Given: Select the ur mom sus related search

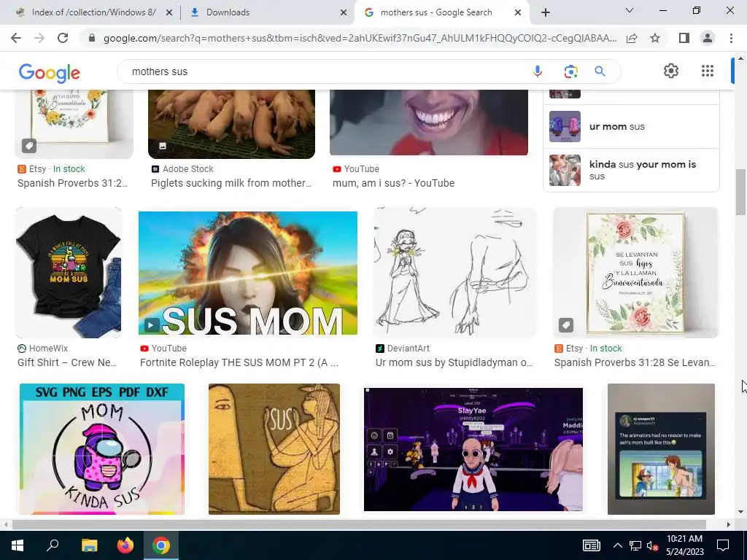Looking at the screenshot, I should point(631,127).
